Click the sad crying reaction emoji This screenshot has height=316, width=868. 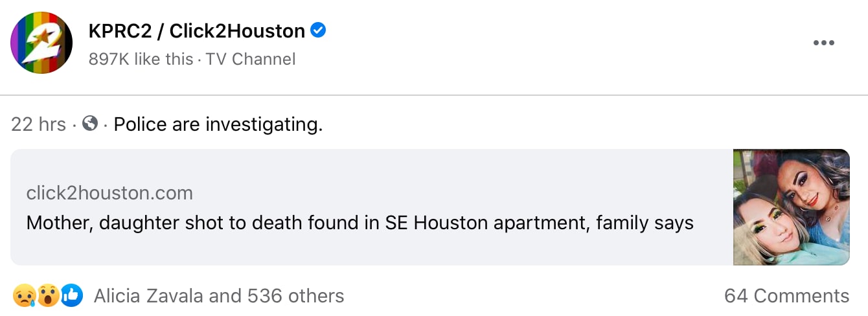pyautogui.click(x=23, y=296)
